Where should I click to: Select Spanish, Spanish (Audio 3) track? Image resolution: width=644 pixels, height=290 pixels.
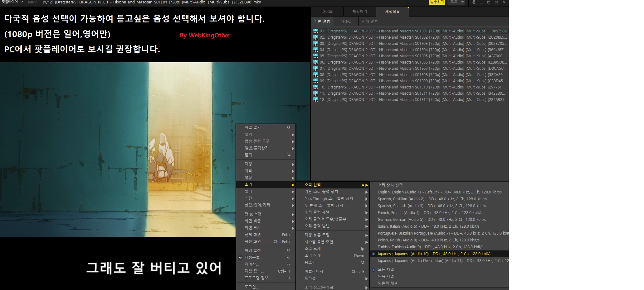(x=439, y=206)
